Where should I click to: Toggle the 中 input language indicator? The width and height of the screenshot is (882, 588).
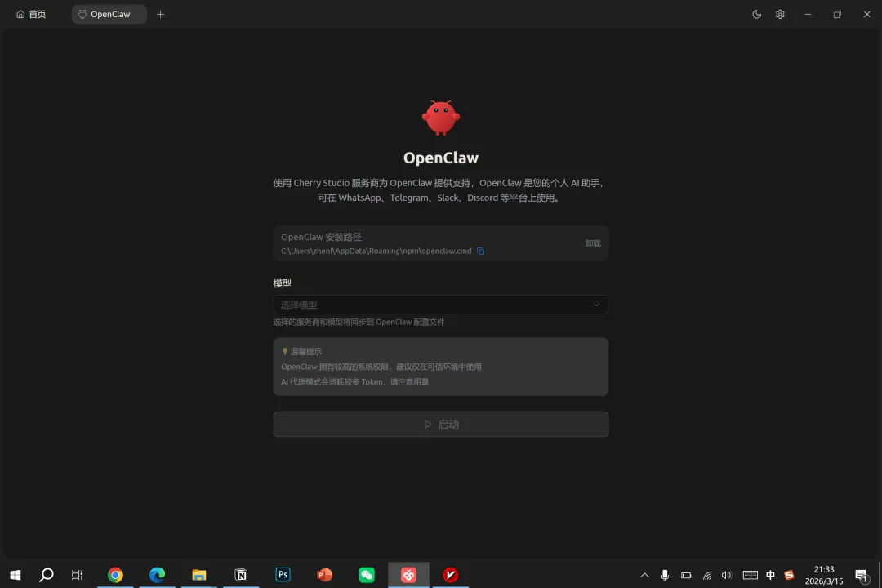pos(770,575)
